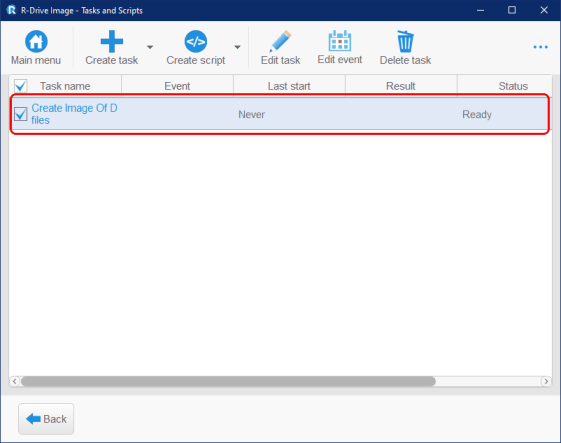
Task: Open the Create script dropdown arrow
Action: point(237,47)
